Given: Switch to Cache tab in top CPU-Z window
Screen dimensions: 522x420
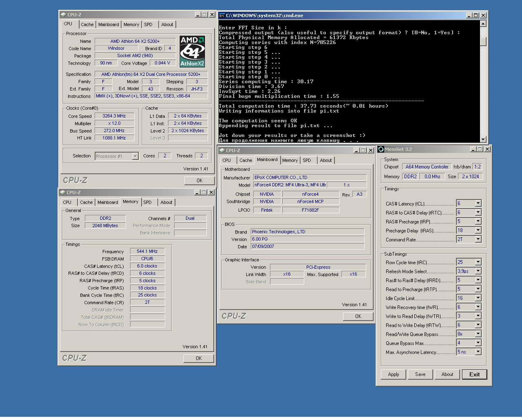Looking at the screenshot, I should pos(87,24).
